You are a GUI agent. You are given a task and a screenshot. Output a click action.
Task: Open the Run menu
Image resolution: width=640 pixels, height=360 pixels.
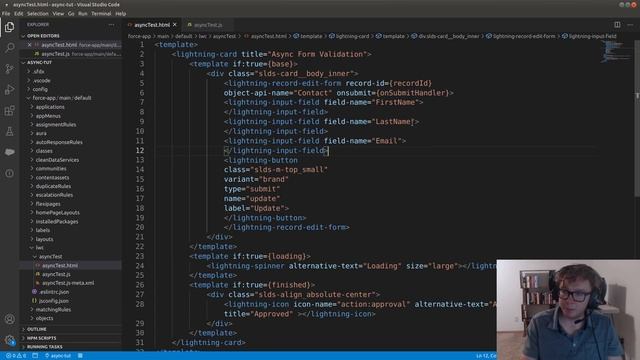pyautogui.click(x=83, y=13)
